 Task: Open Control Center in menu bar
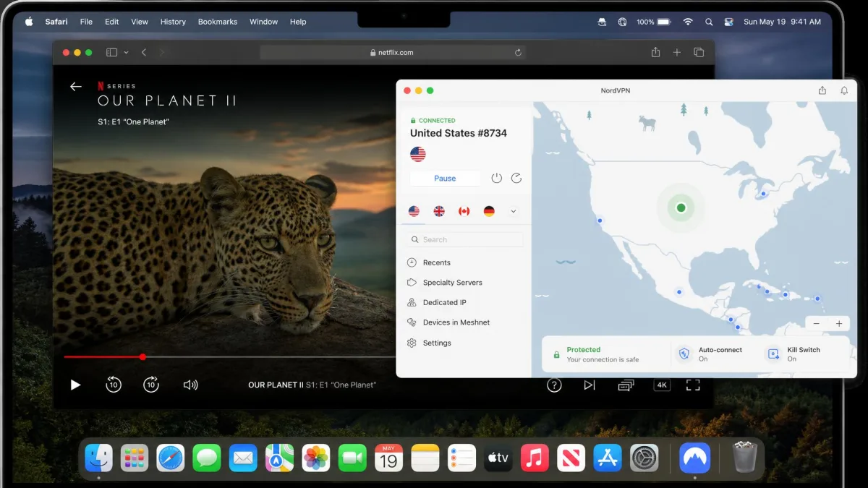pyautogui.click(x=729, y=22)
